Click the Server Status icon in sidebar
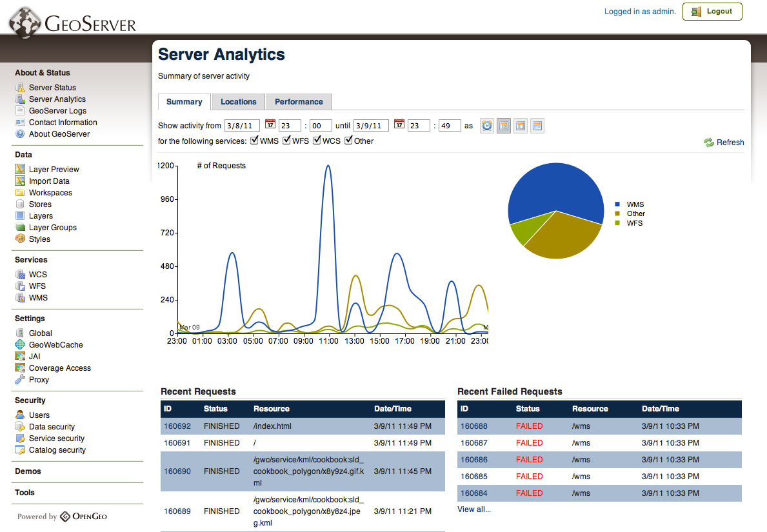This screenshot has width=767, height=532. coord(20,88)
